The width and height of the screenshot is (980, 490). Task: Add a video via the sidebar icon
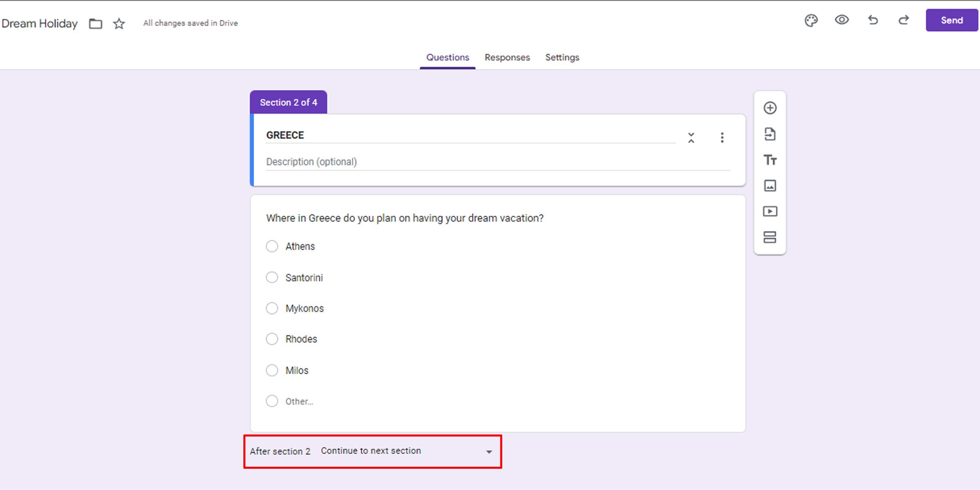[770, 211]
